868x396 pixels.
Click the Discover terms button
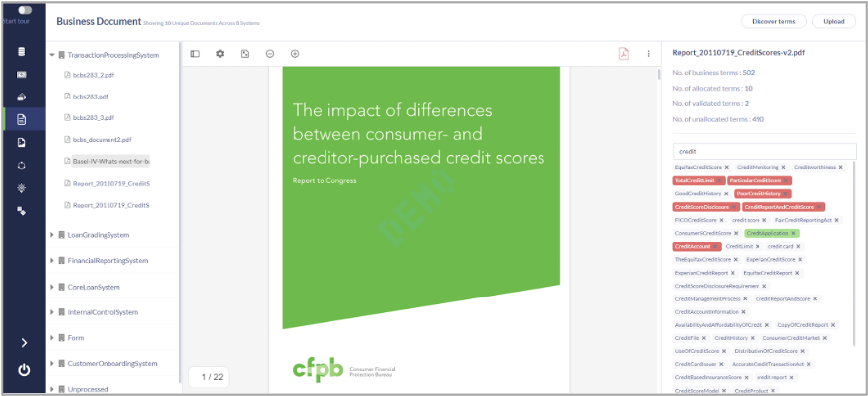click(773, 21)
